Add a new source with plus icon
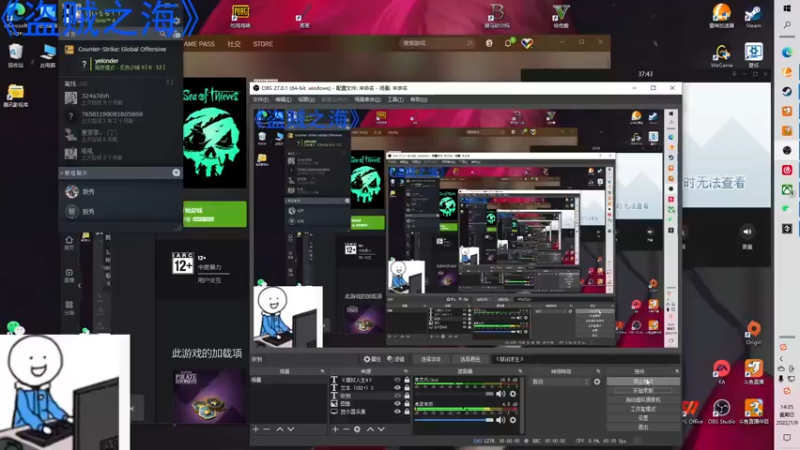800x450 pixels. pyautogui.click(x=335, y=429)
